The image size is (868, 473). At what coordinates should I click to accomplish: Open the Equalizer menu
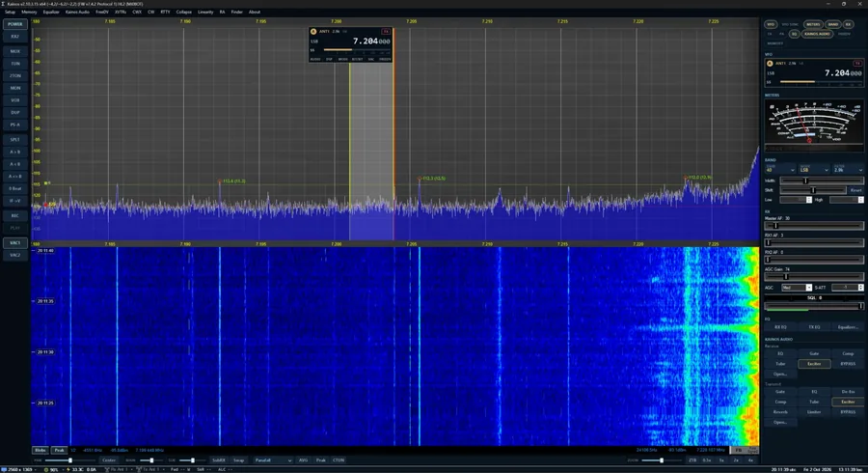point(51,12)
